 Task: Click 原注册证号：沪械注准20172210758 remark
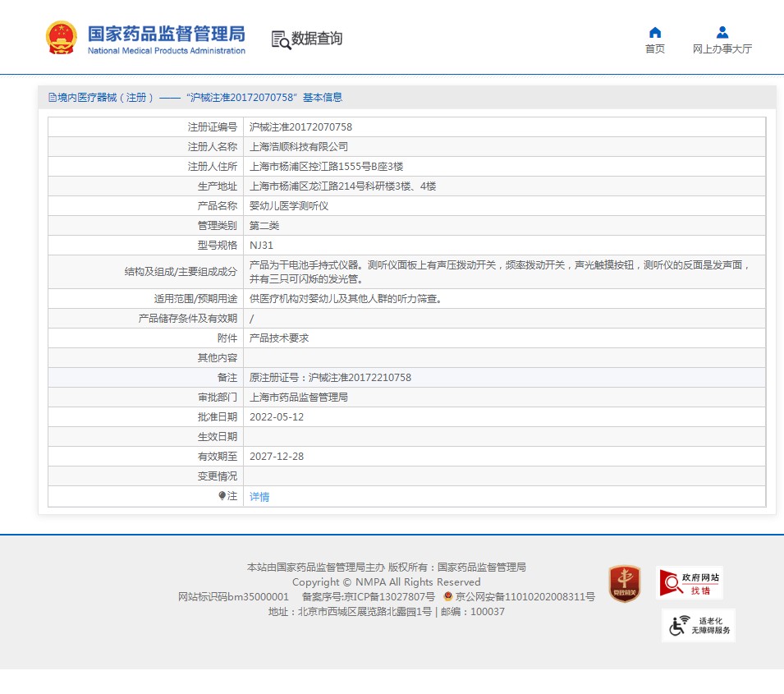(330, 377)
